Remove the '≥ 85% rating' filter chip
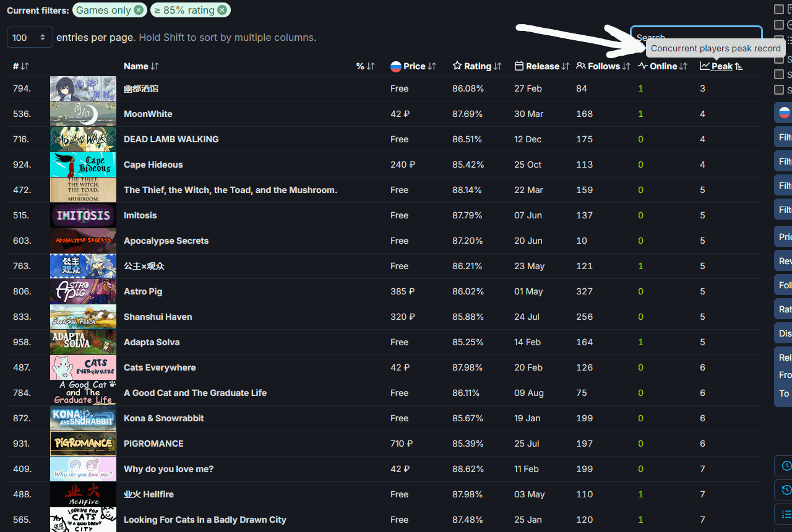Viewport: 792px width, 532px height. pyautogui.click(x=223, y=10)
